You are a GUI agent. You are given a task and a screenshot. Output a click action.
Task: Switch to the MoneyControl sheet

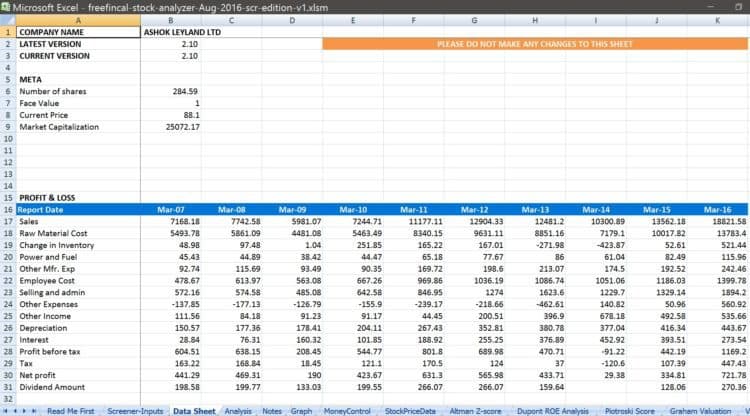coord(347,411)
